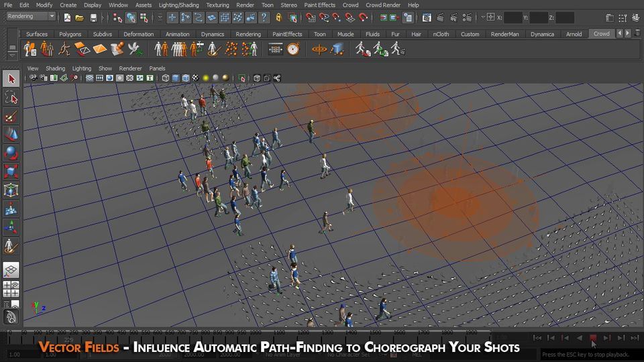Choose the Show Manipulator tool
The height and width of the screenshot is (362, 644).
point(11,227)
